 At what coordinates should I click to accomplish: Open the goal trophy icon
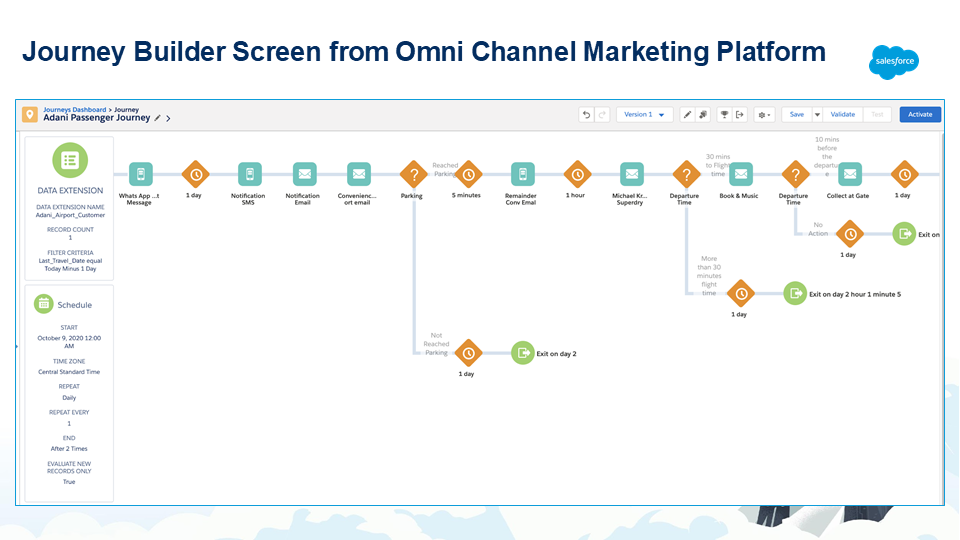(x=724, y=114)
